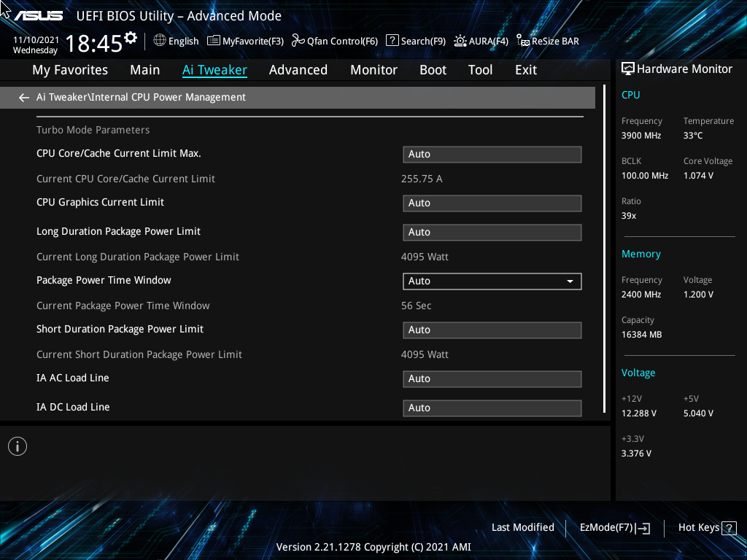Viewport: 747px width, 560px height.
Task: Click the Qfan Control fan icon
Action: click(x=298, y=41)
